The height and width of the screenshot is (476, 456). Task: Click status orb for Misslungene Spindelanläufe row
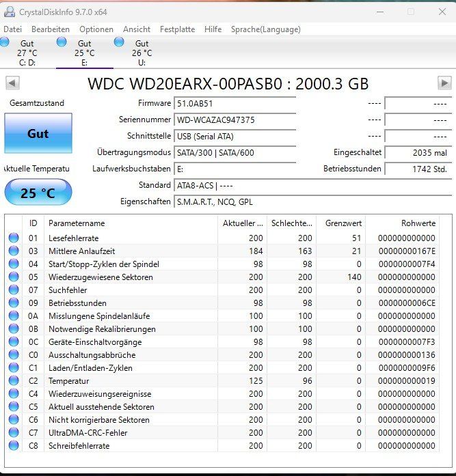pos(14,316)
